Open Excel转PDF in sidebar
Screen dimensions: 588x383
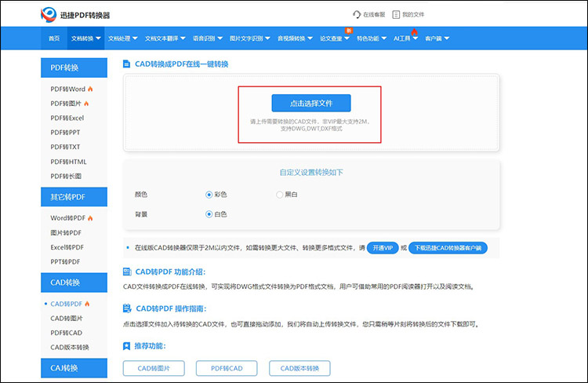tap(67, 247)
